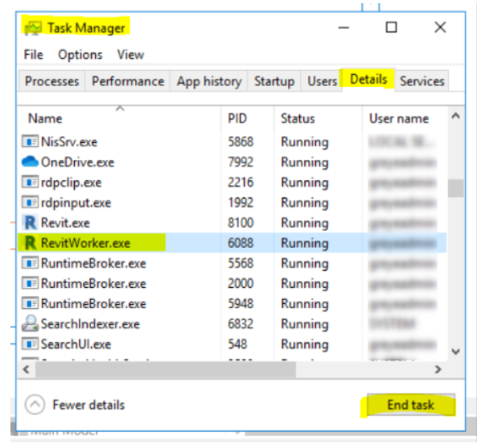481x448 pixels.
Task: Click the vertical scrollbar thumb
Action: (x=456, y=188)
